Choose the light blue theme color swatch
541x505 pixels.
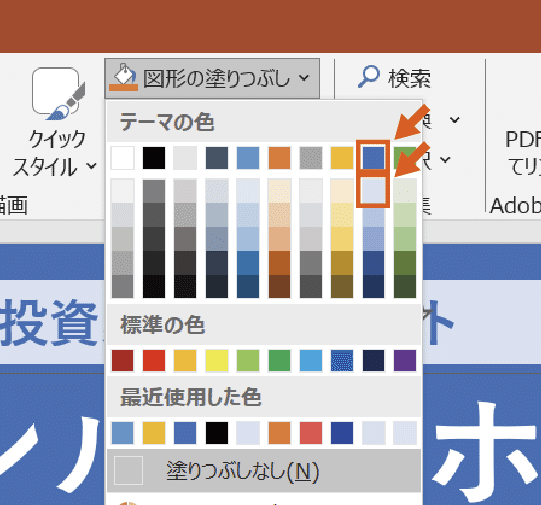point(248,158)
